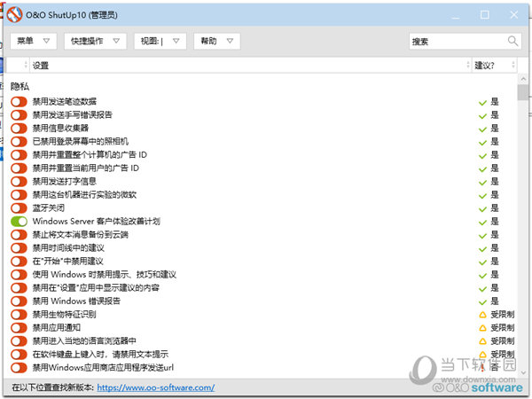The width and height of the screenshot is (532, 399).
Task: Toggle 禁用发送笔迹数据 switch
Action: (x=19, y=101)
